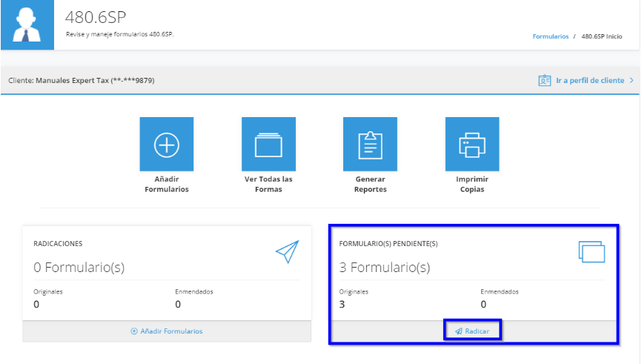
Task: Open the Formularios breadcrumb link
Action: tap(550, 36)
